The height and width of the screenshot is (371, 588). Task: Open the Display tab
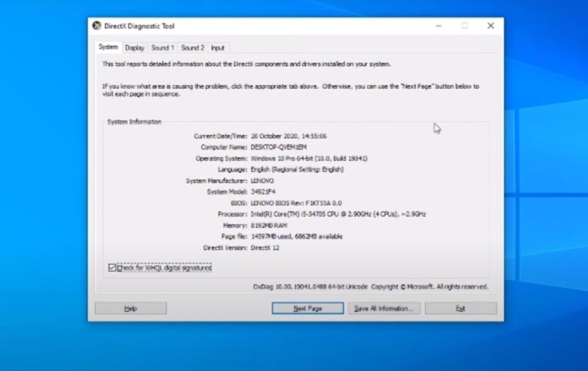(x=134, y=48)
